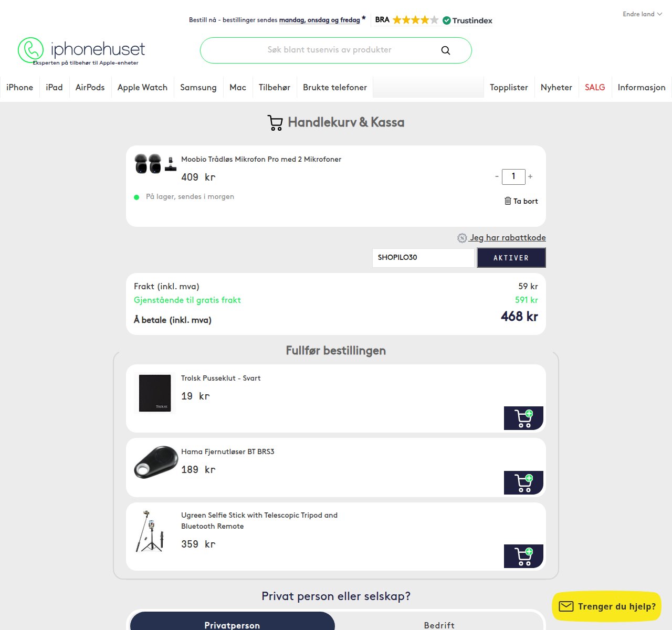Viewport: 672px width, 630px height.
Task: Open the Informasjon menu
Action: coord(642,87)
